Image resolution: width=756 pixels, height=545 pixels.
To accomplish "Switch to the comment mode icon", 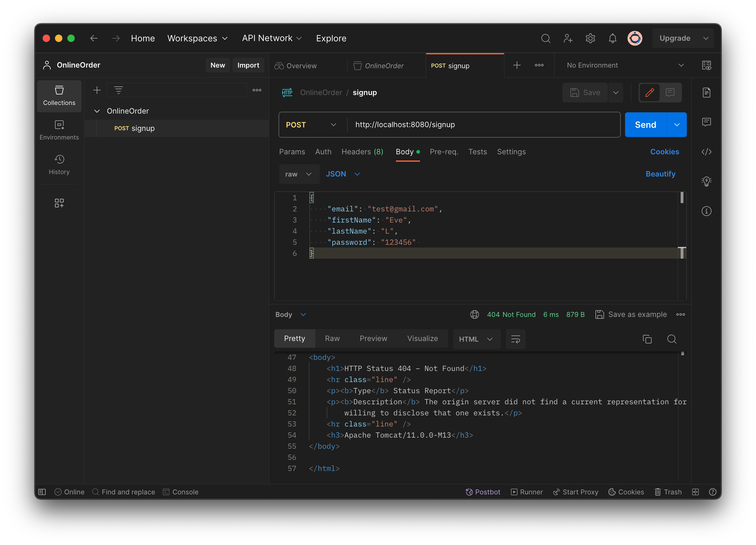I will [670, 92].
